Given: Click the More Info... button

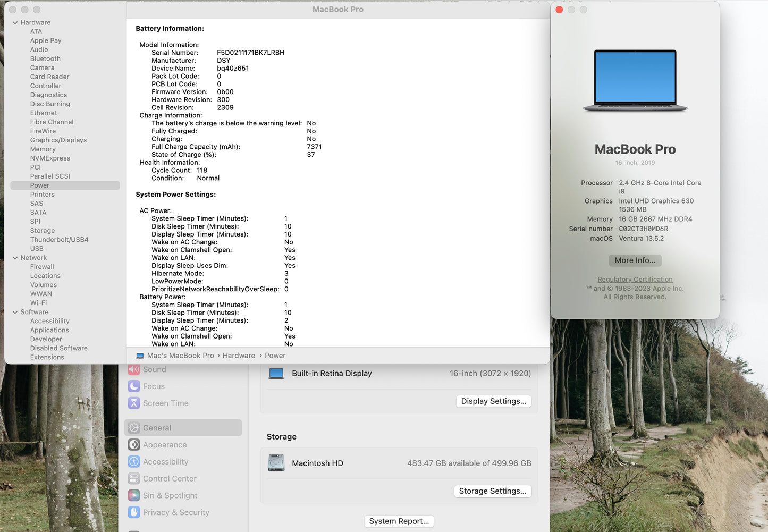Looking at the screenshot, I should [x=635, y=260].
